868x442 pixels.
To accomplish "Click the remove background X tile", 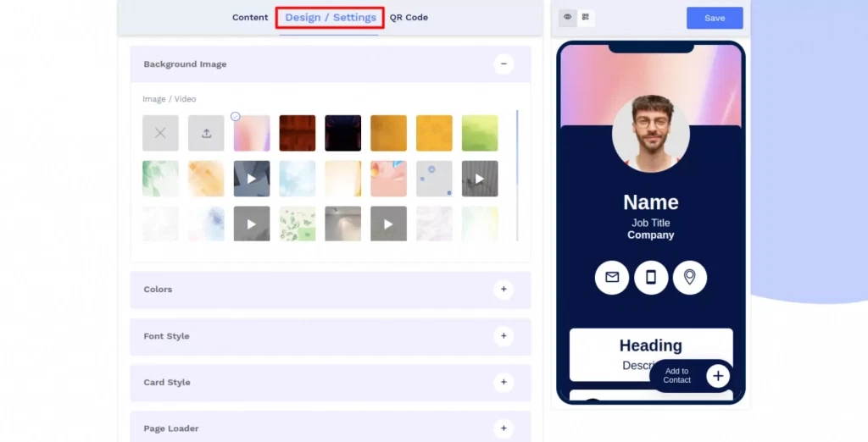I will pyautogui.click(x=160, y=133).
